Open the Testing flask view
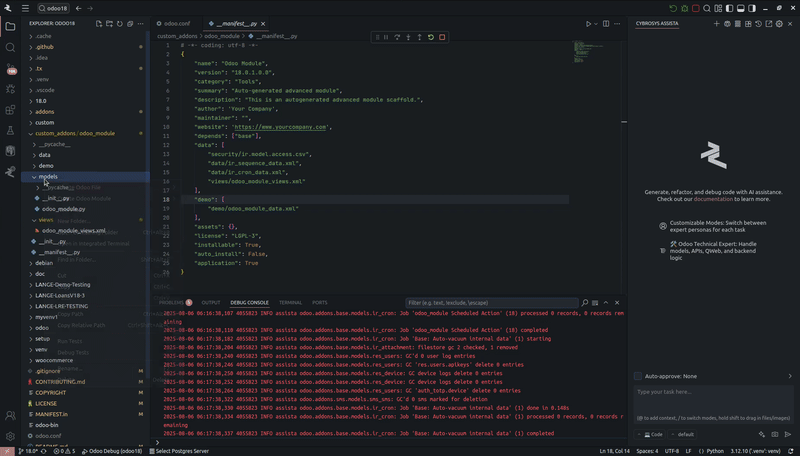800x456 pixels. coord(10,131)
